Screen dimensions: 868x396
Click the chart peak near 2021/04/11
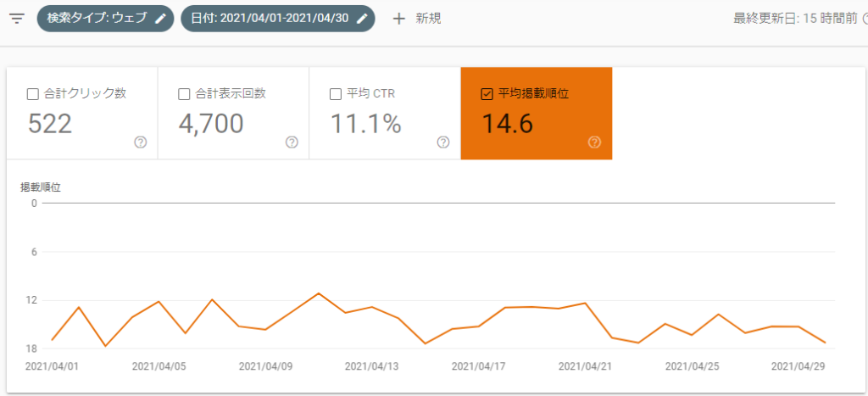319,293
